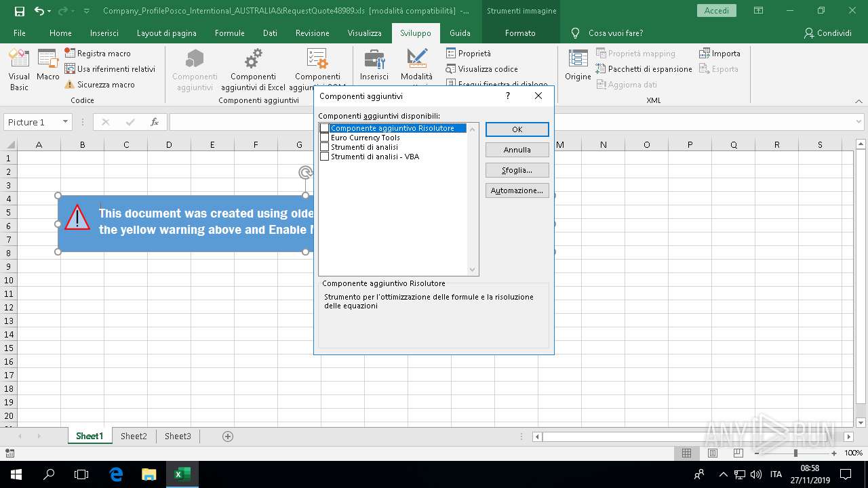Switch to Normal view in status bar
The height and width of the screenshot is (488, 868).
(686, 453)
